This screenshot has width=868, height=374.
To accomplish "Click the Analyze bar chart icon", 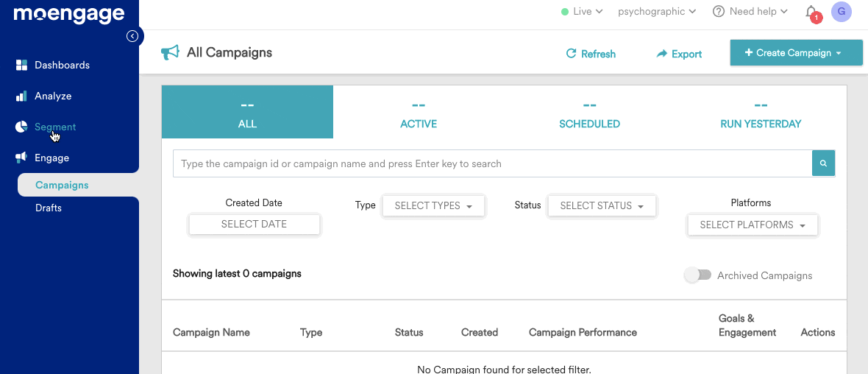I will (x=21, y=96).
